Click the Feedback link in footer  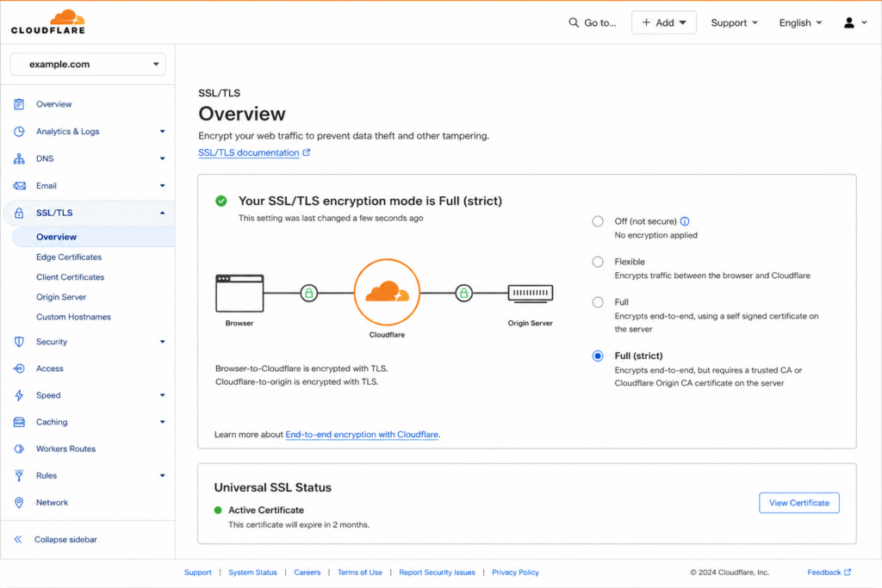click(x=824, y=573)
